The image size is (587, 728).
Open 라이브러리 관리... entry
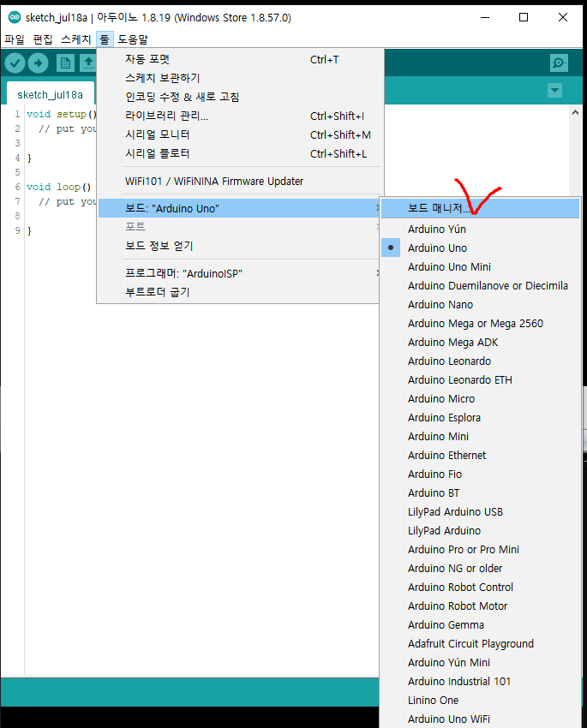point(240,116)
